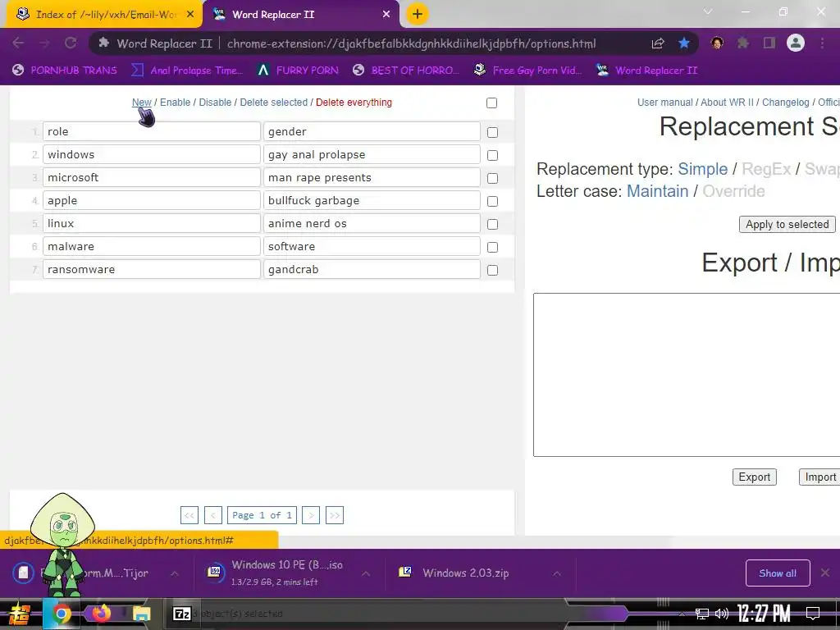Viewport: 840px width, 630px height.
Task: Click the Import button
Action: (819, 477)
